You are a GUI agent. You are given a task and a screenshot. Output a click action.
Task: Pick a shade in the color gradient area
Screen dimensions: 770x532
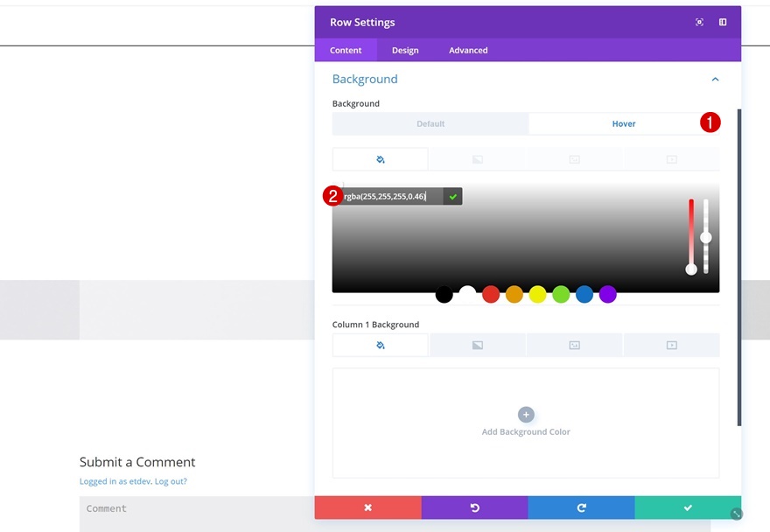[x=526, y=238]
